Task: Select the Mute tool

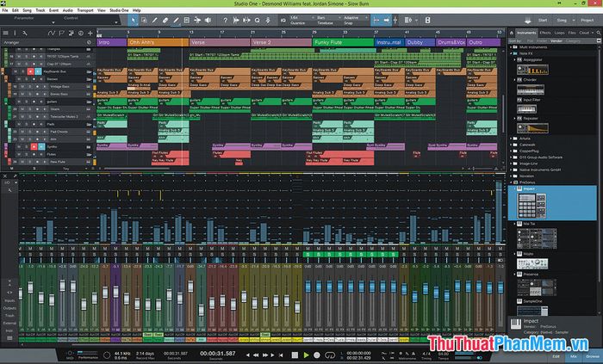Action: pos(187,21)
